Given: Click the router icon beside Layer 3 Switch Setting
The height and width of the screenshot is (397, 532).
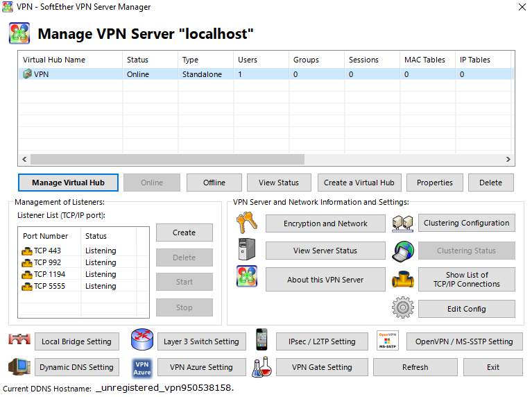Looking at the screenshot, I should [x=142, y=339].
